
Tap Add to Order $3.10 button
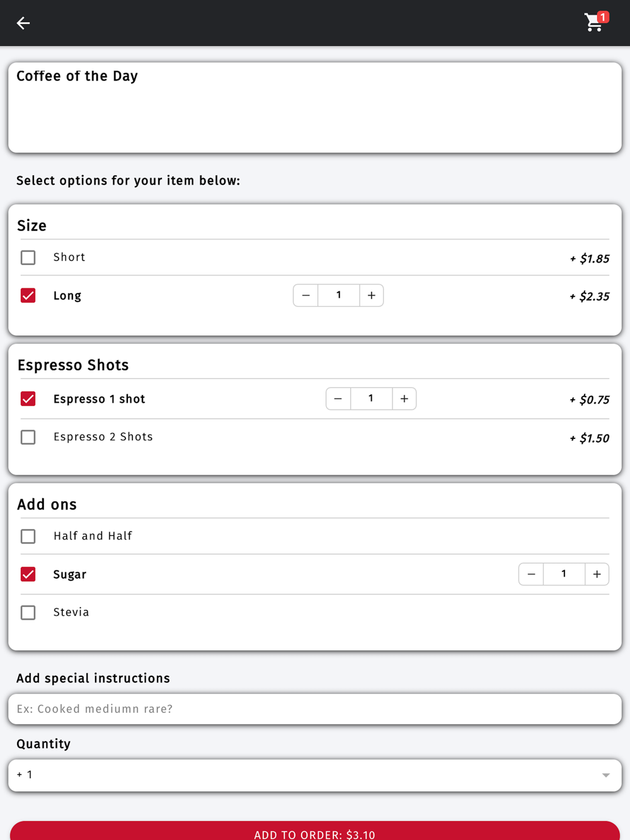(315, 831)
